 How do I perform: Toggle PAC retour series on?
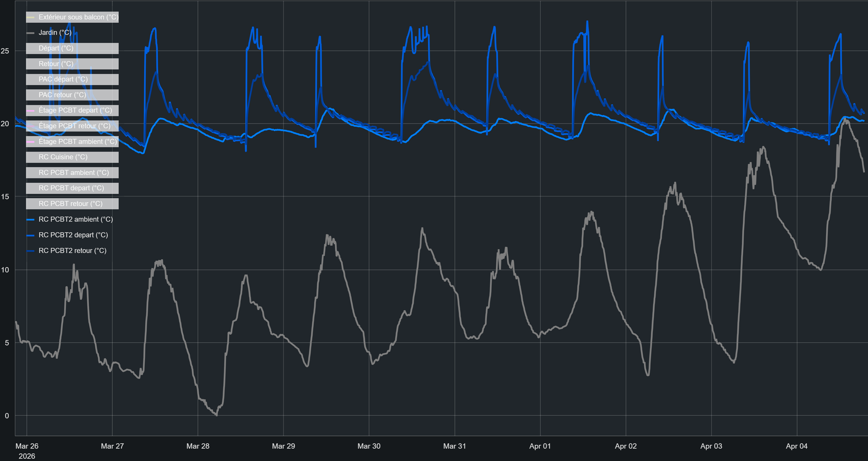coord(62,95)
